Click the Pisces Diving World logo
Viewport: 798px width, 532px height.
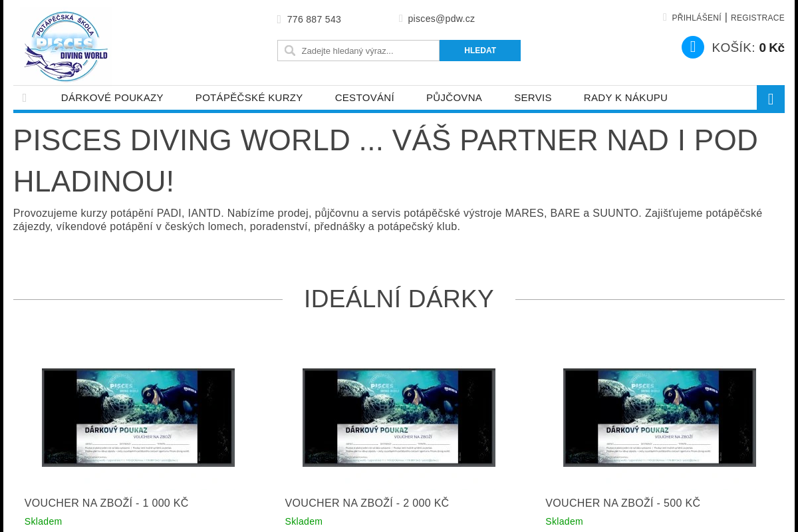click(66, 47)
